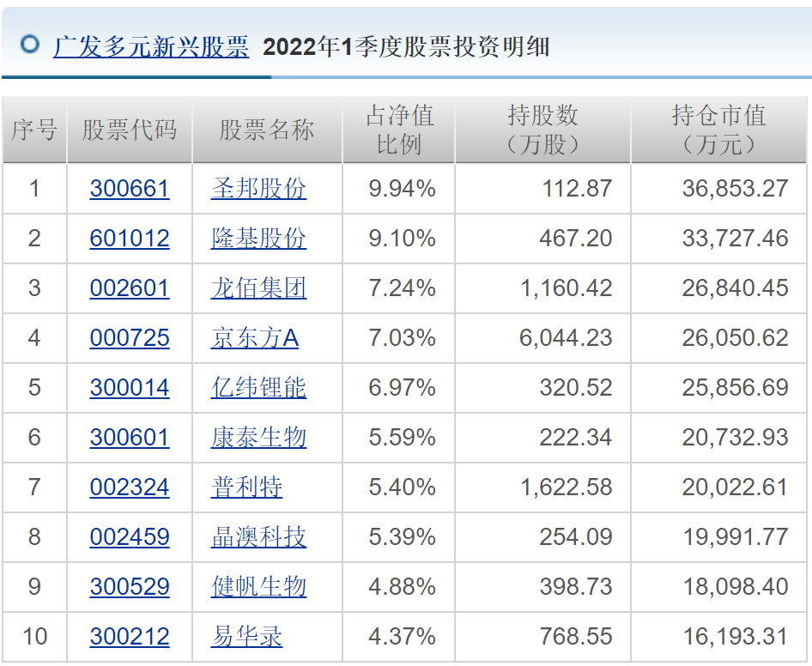Open stock code 002459 link
This screenshot has width=812, height=666.
pos(130,536)
